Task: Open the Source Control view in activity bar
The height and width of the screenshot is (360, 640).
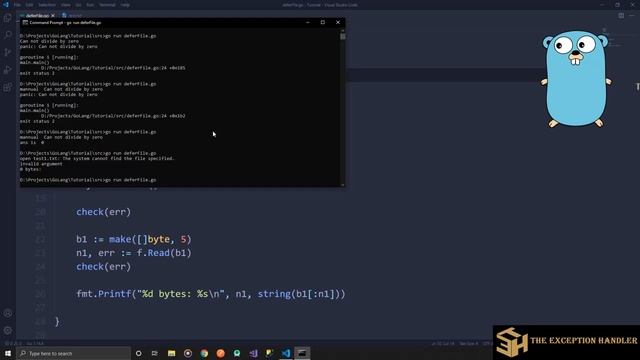Action: [8, 52]
